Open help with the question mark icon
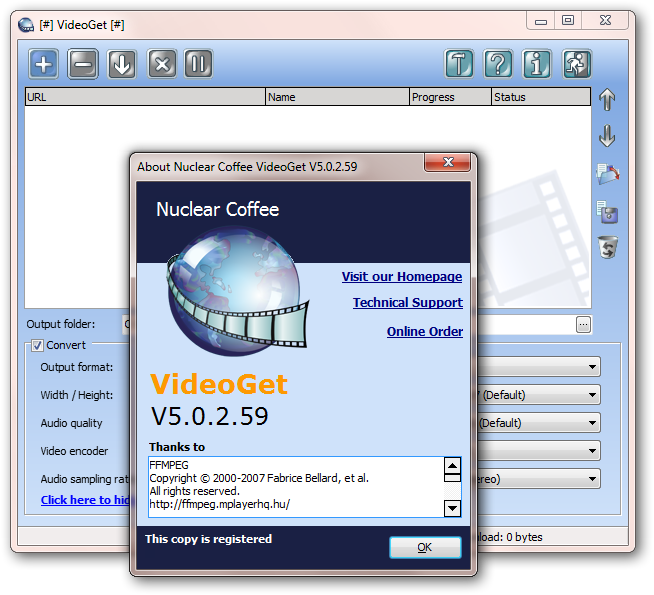This screenshot has height=595, width=654. 498,64
